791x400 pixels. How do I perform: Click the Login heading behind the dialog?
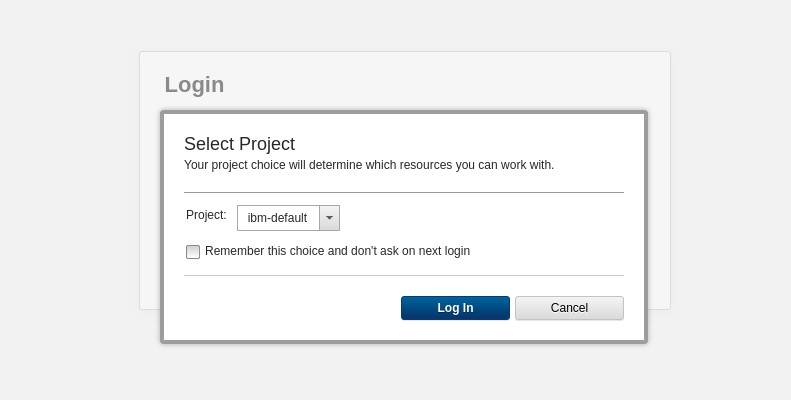[x=194, y=85]
